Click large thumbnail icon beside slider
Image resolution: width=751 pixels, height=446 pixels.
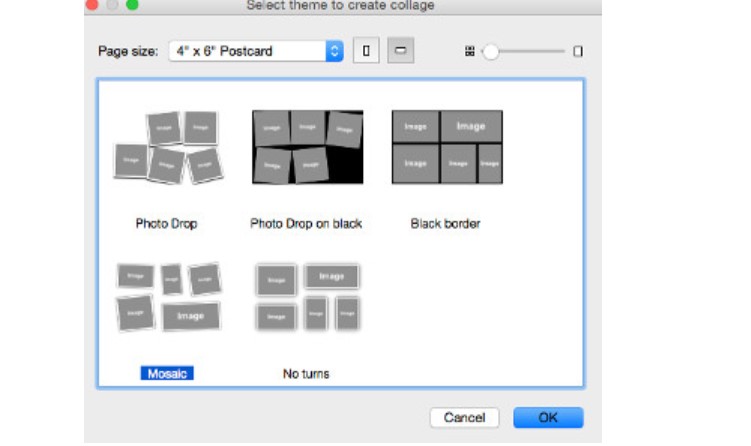click(578, 51)
